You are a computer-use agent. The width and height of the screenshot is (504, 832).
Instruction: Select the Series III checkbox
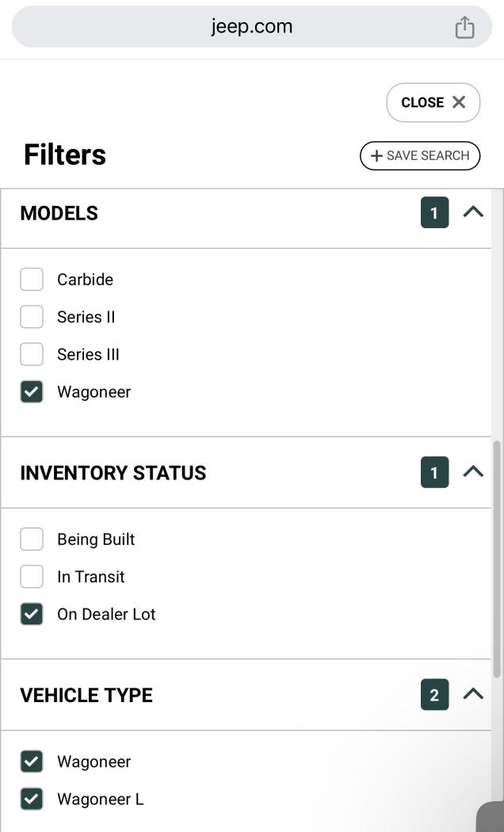coord(32,354)
